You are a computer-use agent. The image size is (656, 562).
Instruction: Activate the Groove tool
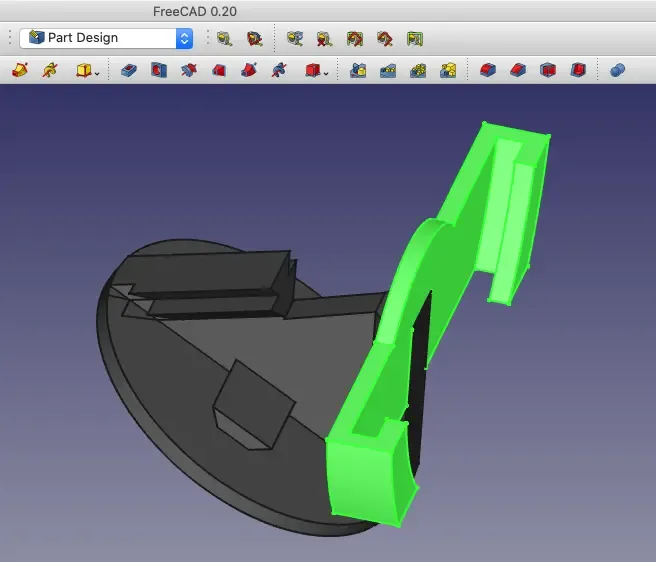click(188, 70)
